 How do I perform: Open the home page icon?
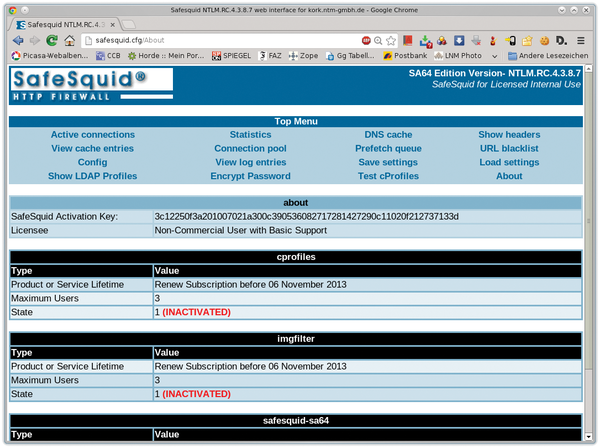(x=69, y=40)
